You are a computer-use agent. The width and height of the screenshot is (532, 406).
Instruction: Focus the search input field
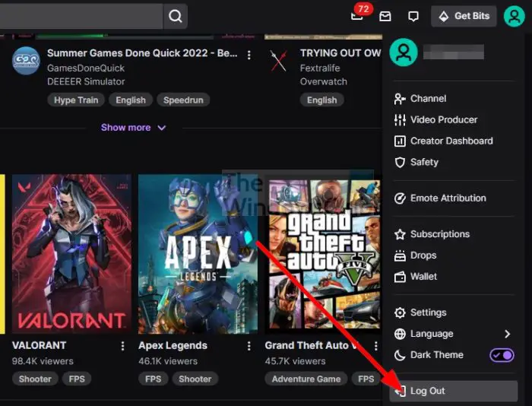(x=81, y=16)
